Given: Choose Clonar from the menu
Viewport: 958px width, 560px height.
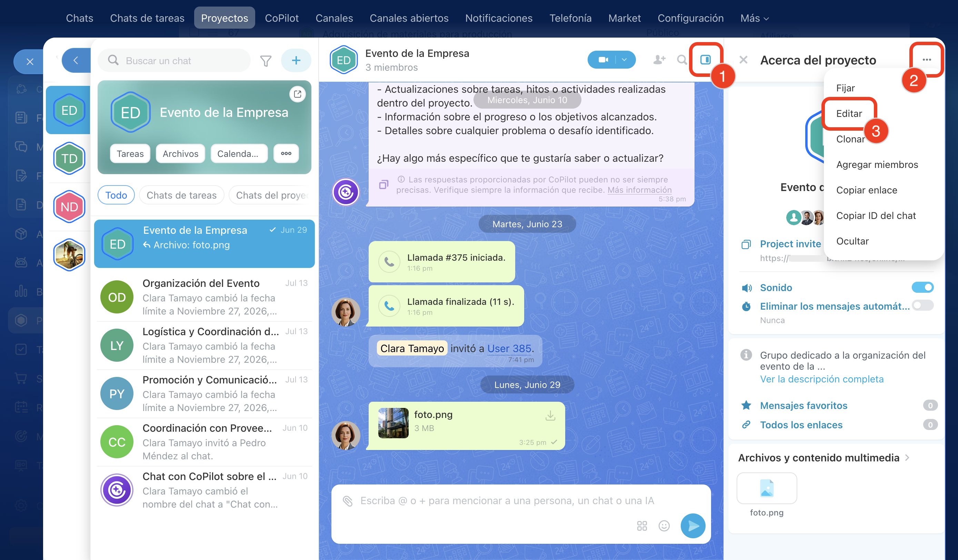Looking at the screenshot, I should click(x=850, y=139).
